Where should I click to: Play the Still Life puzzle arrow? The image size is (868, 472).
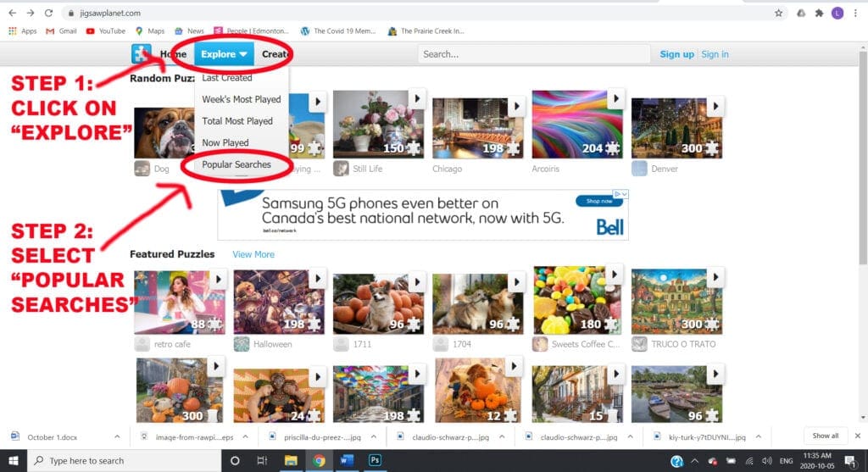417,98
